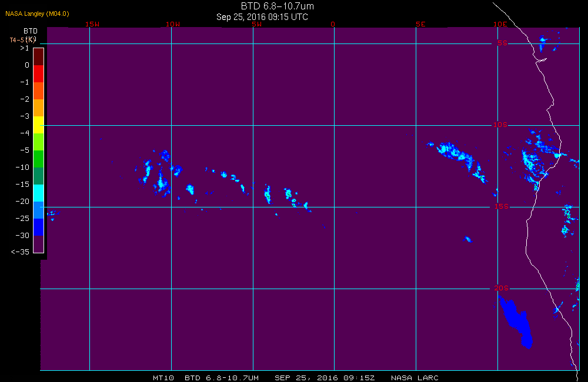This screenshot has height=382, width=588.
Task: Click 'SEP 25, 2016 09:15Z' in the bottom caption
Action: pos(325,378)
